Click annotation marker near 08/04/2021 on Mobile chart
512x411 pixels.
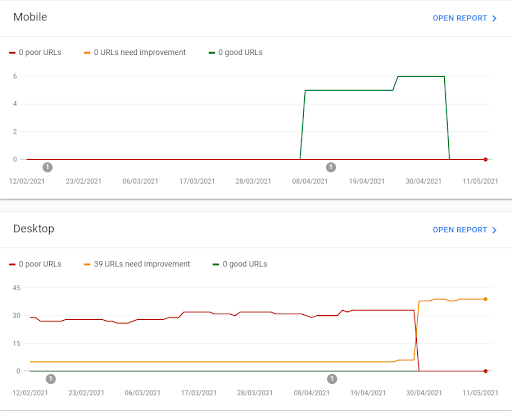tap(331, 167)
